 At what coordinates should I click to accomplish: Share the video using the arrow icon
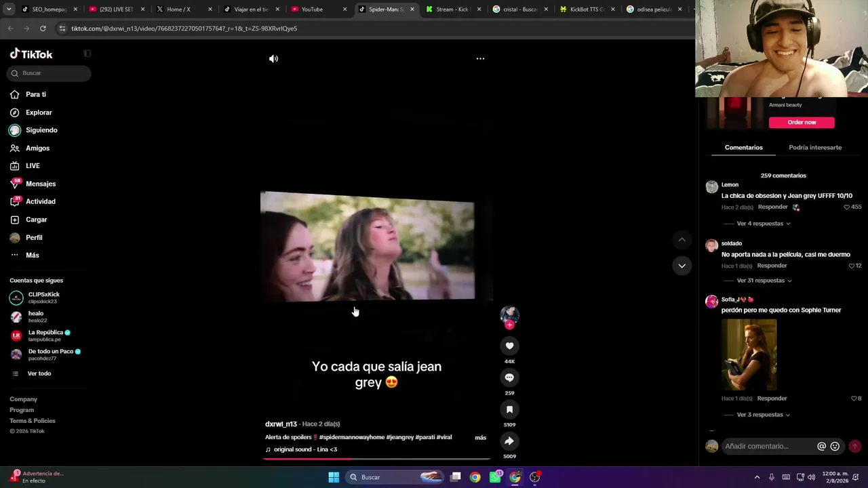[x=509, y=441]
